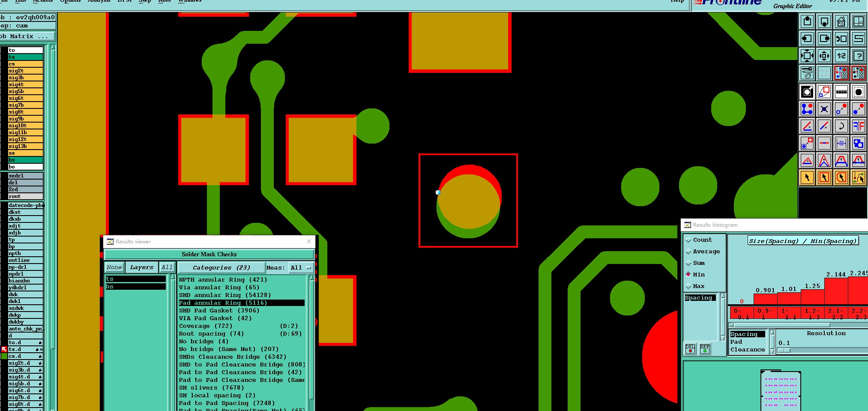Click the question mark help icon

tap(858, 56)
